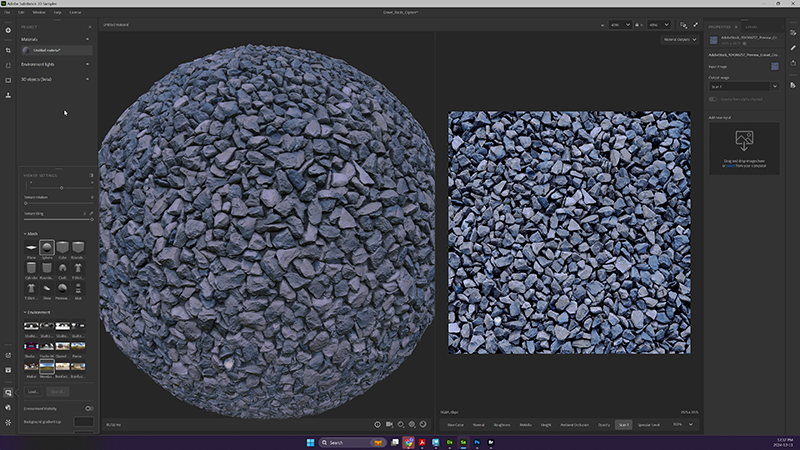Viewport: 800px width, 450px height.
Task: Select the crop tool icon in left sidebar
Action: [8, 50]
